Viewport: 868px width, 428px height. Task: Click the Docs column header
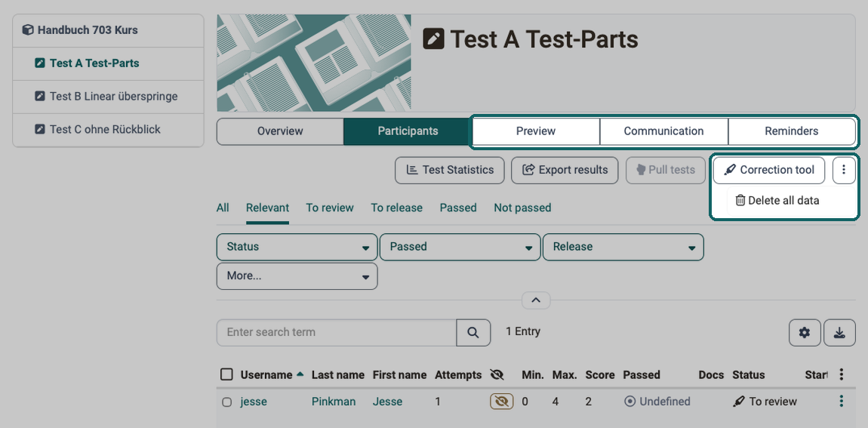pos(711,375)
